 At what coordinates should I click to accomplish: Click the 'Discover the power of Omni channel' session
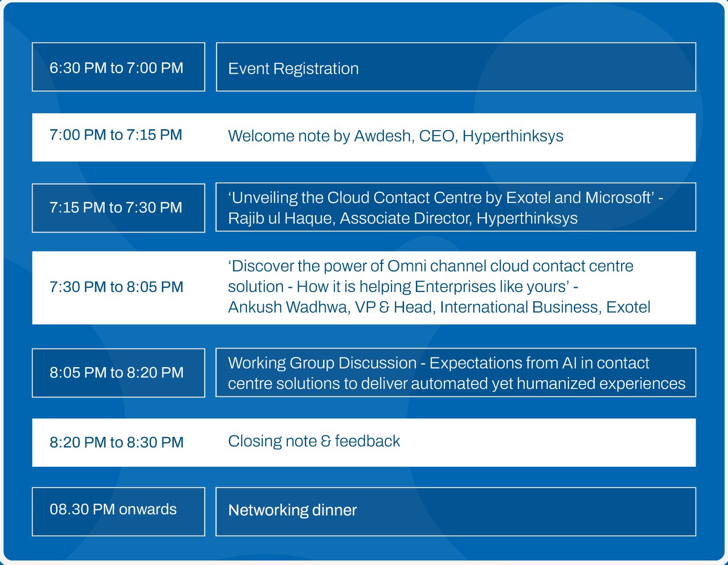point(439,287)
